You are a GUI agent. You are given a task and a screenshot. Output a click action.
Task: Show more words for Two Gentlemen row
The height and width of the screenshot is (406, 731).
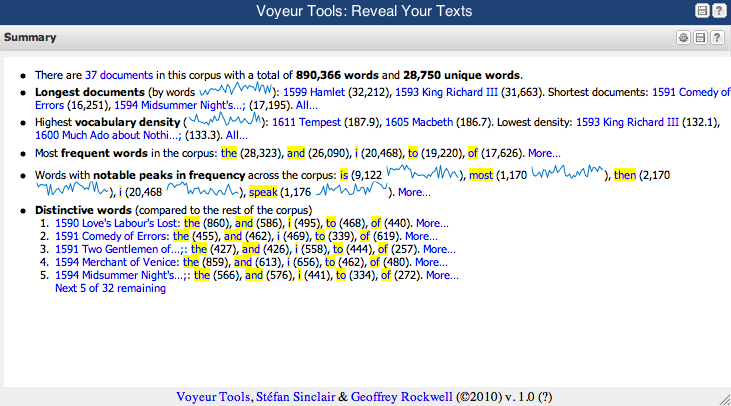(439, 249)
